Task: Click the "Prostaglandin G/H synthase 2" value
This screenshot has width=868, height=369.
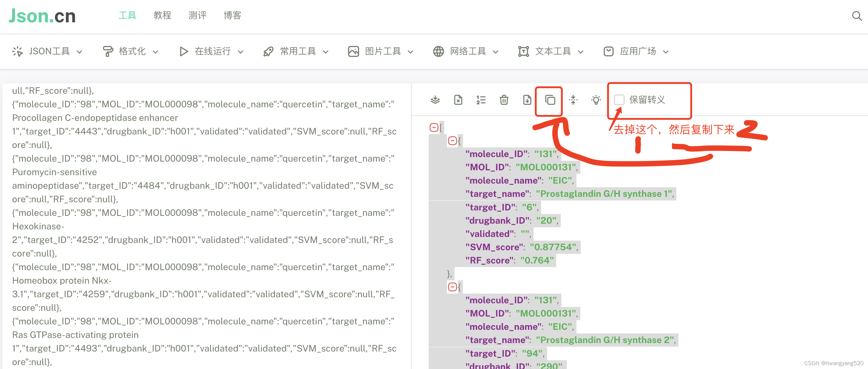Action: pos(605,340)
